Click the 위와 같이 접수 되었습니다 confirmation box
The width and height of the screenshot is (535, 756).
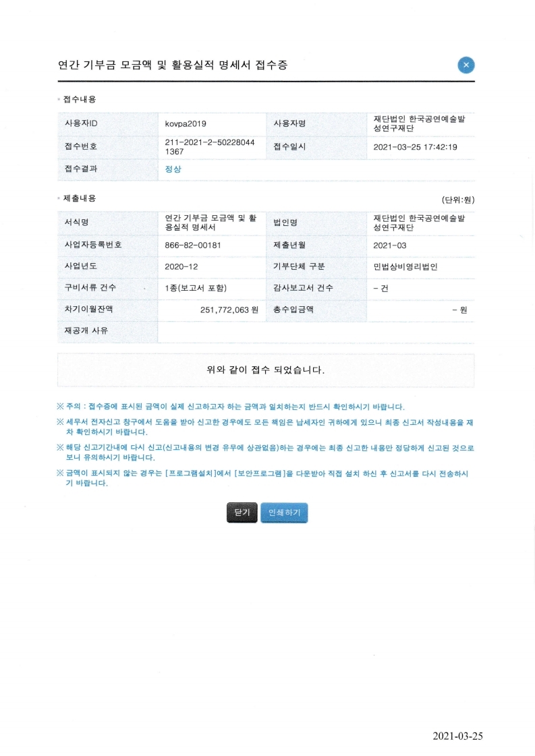tap(266, 370)
